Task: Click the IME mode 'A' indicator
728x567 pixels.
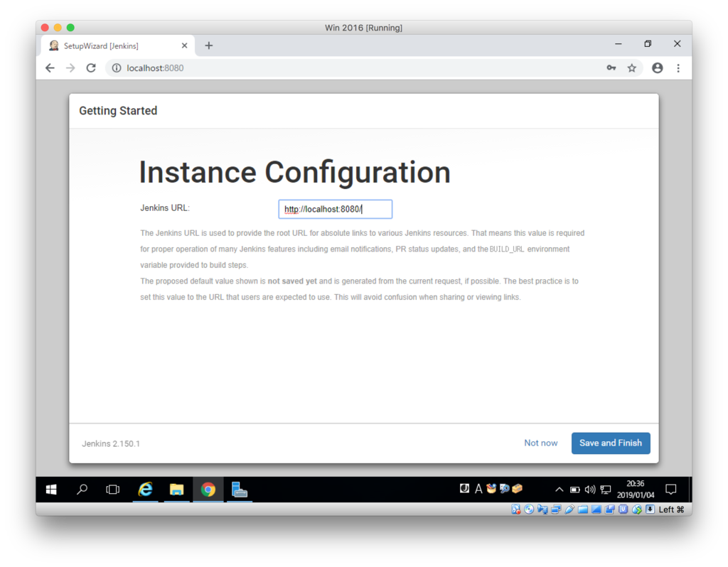Action: (x=478, y=489)
